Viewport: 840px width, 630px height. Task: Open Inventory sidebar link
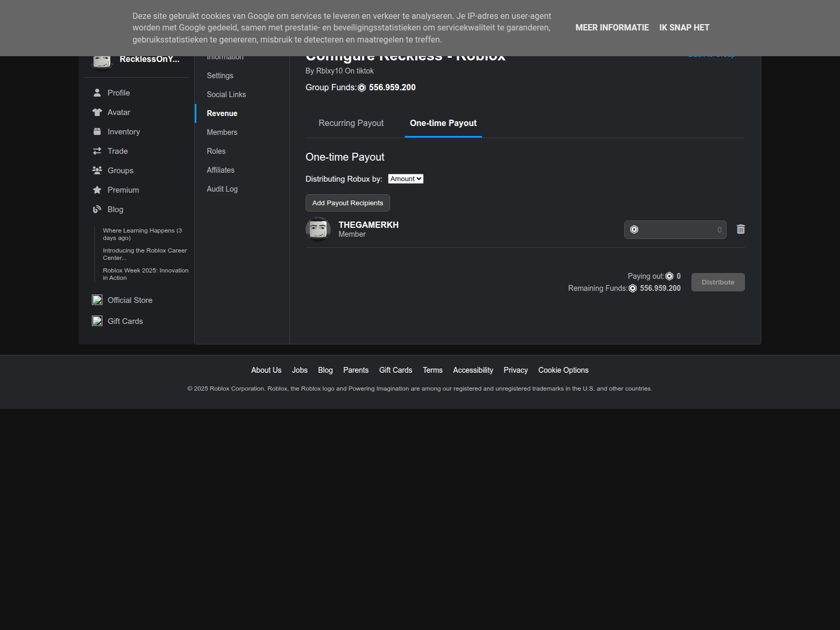(124, 132)
